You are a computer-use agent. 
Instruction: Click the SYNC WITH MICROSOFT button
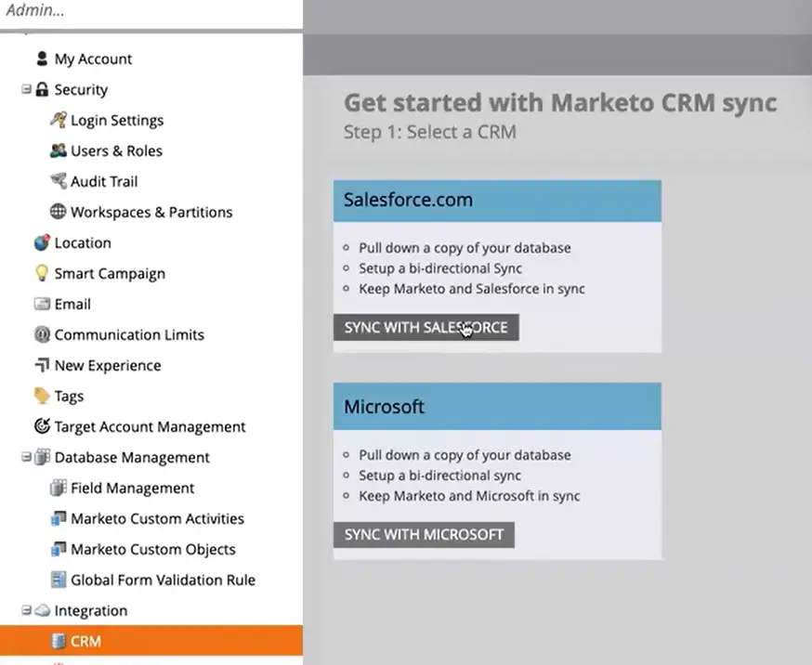tap(424, 534)
